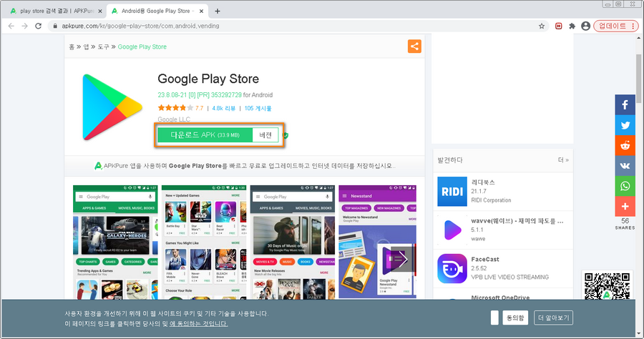Open second screenshot New + Updated Games
This screenshot has width=644, height=339.
204,242
